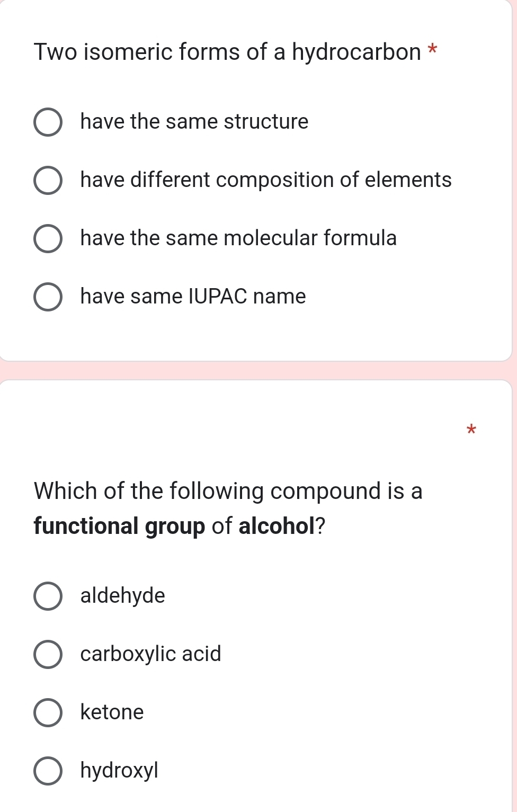Tap the 'have the same molecular formula' text
This screenshot has height=812, width=517.
point(238,238)
